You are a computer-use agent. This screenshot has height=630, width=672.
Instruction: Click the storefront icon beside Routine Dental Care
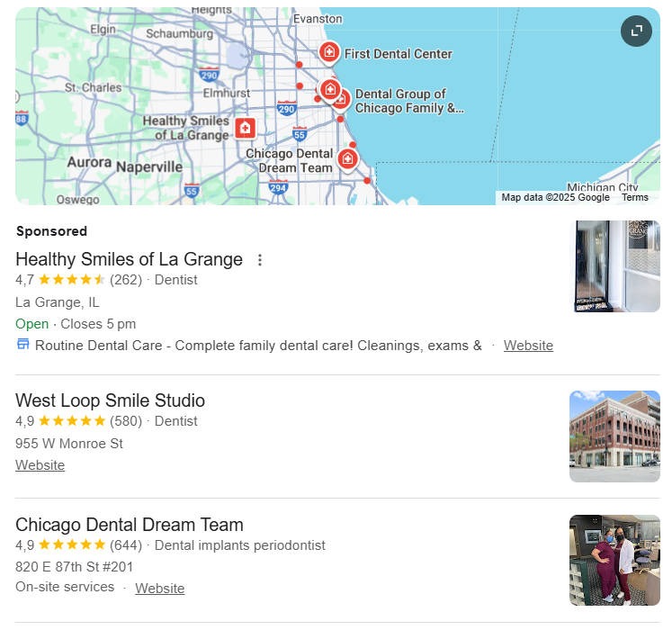click(x=22, y=344)
